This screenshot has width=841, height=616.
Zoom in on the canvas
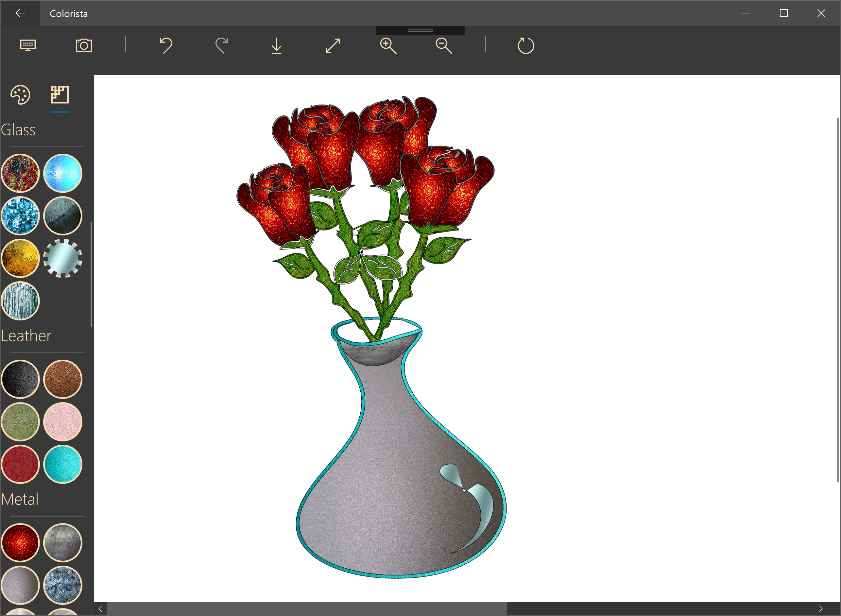click(388, 45)
